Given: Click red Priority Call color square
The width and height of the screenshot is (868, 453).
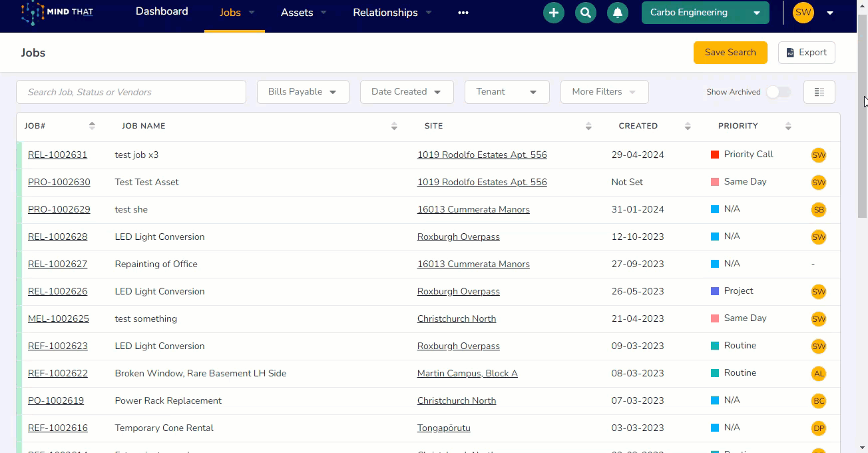Looking at the screenshot, I should [715, 155].
